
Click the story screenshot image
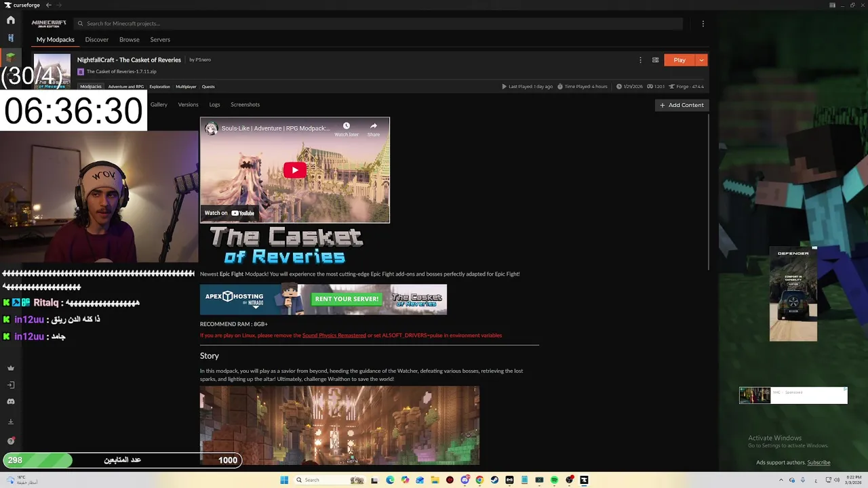pyautogui.click(x=339, y=426)
